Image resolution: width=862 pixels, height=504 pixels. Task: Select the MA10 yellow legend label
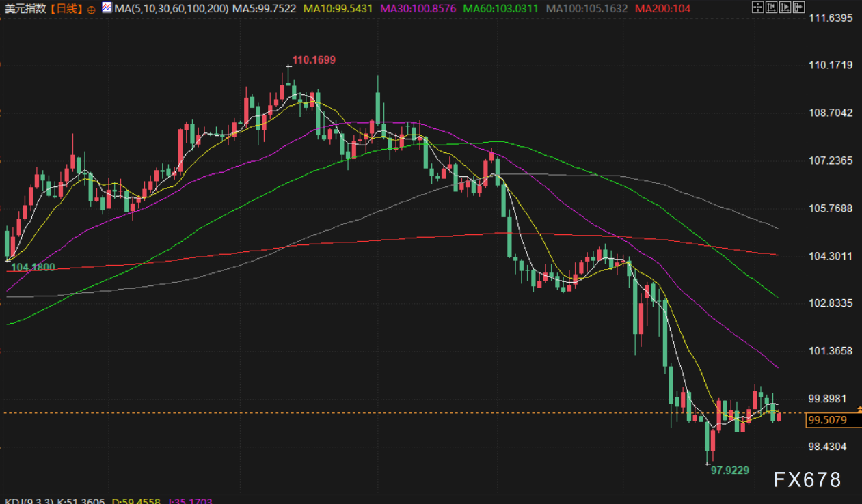[x=338, y=9]
